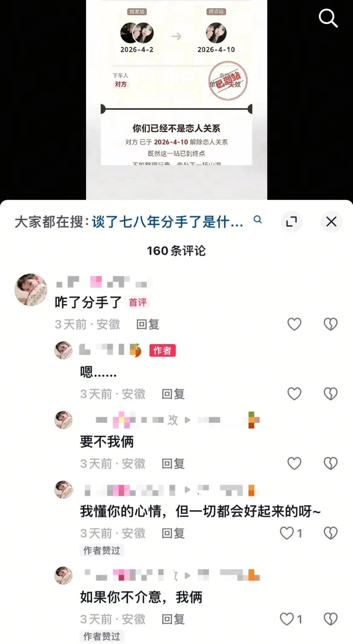Open first commenter's profile avatar
Image resolution: width=353 pixels, height=644 pixels.
[x=31, y=290]
